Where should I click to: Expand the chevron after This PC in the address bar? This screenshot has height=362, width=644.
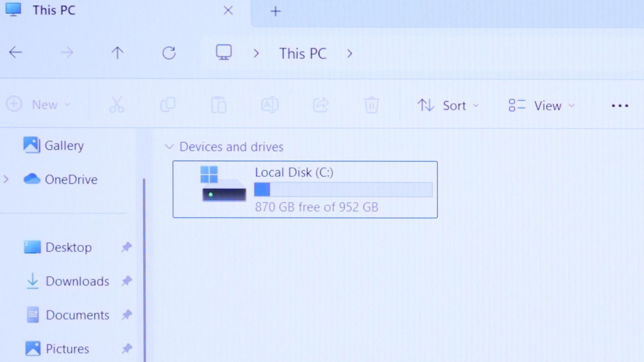point(350,53)
